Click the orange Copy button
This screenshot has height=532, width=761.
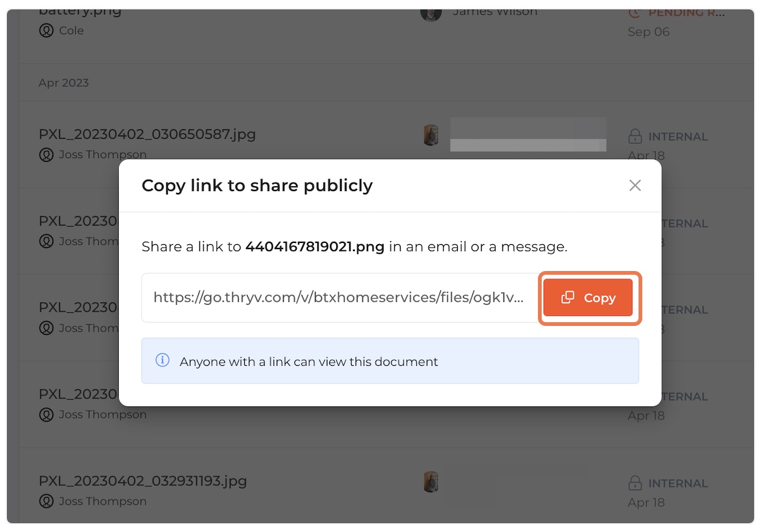coord(588,298)
